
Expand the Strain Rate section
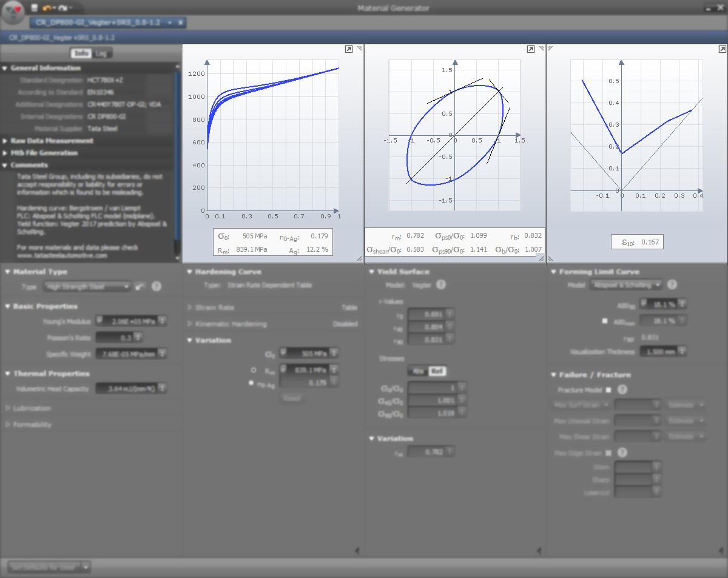189,307
